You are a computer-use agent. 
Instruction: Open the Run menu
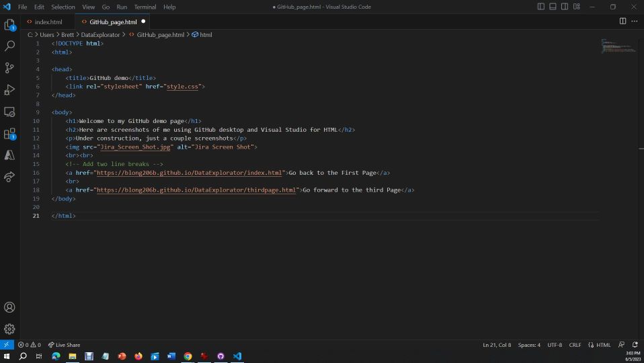[x=122, y=7]
